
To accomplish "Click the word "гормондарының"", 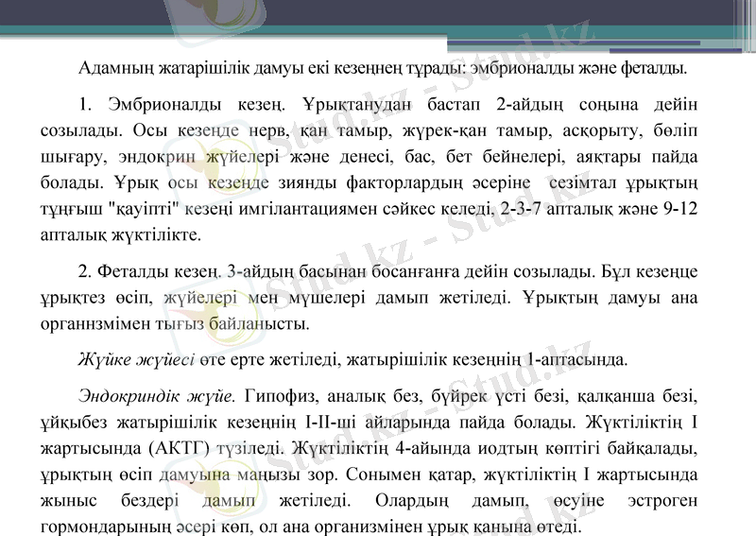I will point(106,527).
